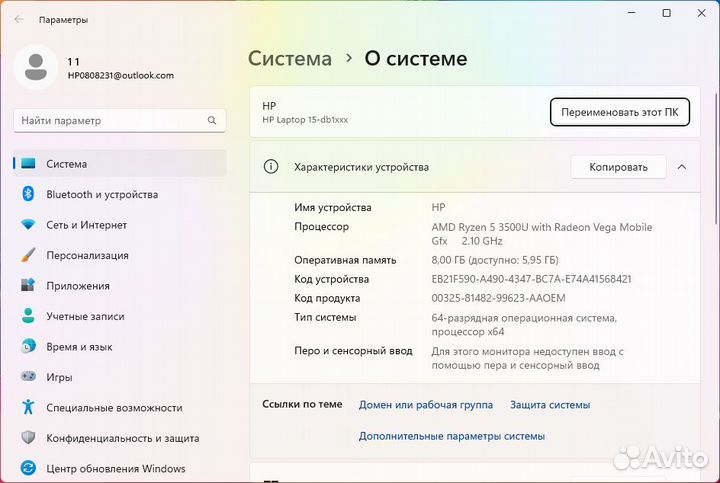The width and height of the screenshot is (720, 483).
Task: Click the account email HP0808231@outlook.com
Action: 121,75
